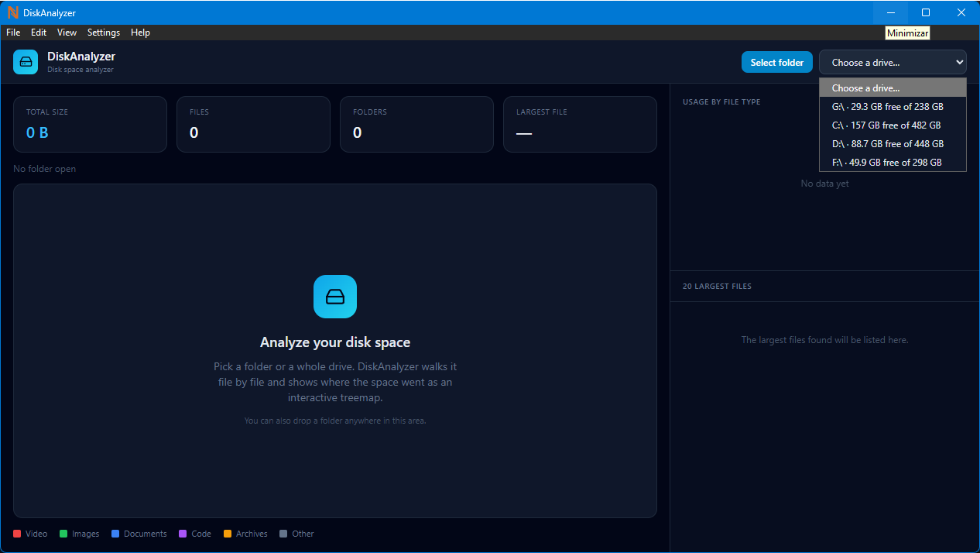Click the Folders count stat card
This screenshot has width=980, height=553.
tap(416, 124)
